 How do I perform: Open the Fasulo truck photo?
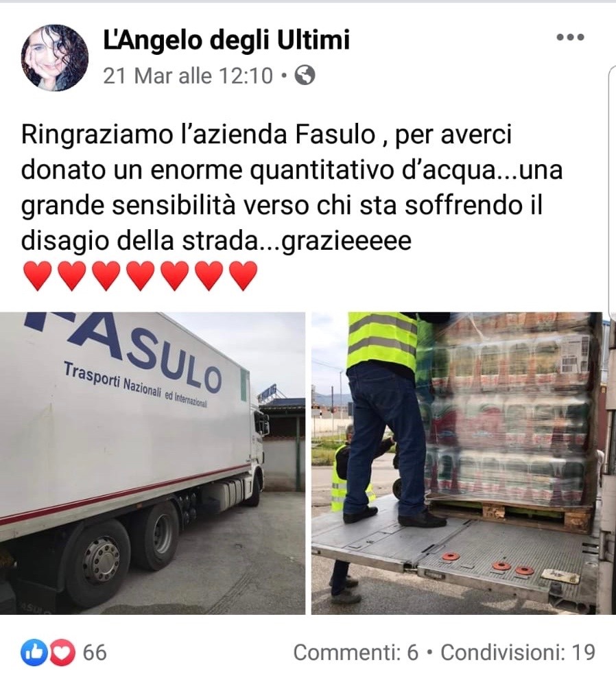152,463
